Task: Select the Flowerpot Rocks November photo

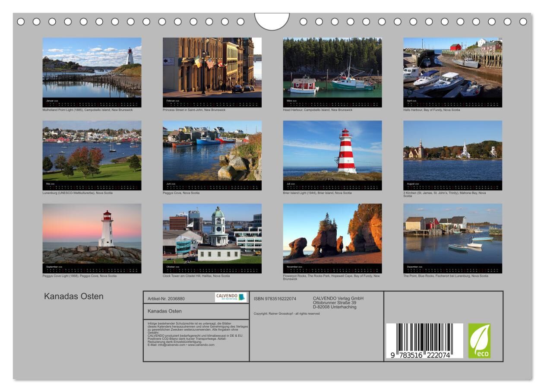Action: pos(332,234)
